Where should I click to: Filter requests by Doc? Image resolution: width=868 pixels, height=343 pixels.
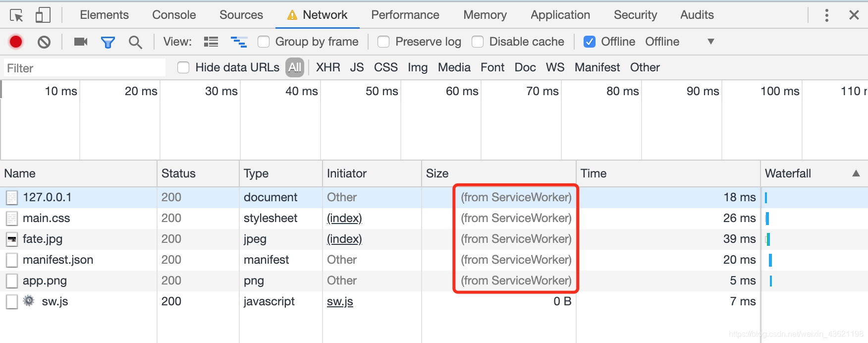pyautogui.click(x=525, y=67)
